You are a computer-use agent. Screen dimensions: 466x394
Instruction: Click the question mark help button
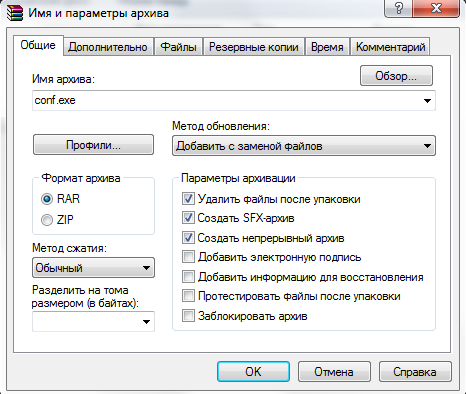398,8
